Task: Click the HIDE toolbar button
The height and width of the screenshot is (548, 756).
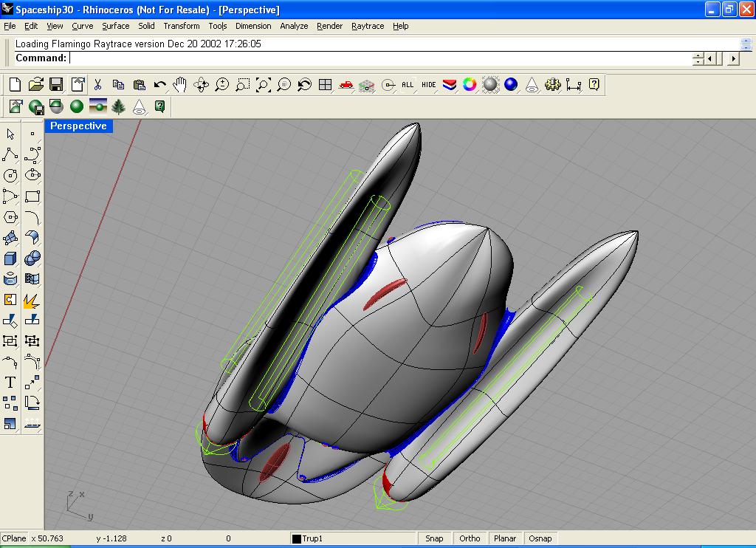Action: click(x=429, y=85)
